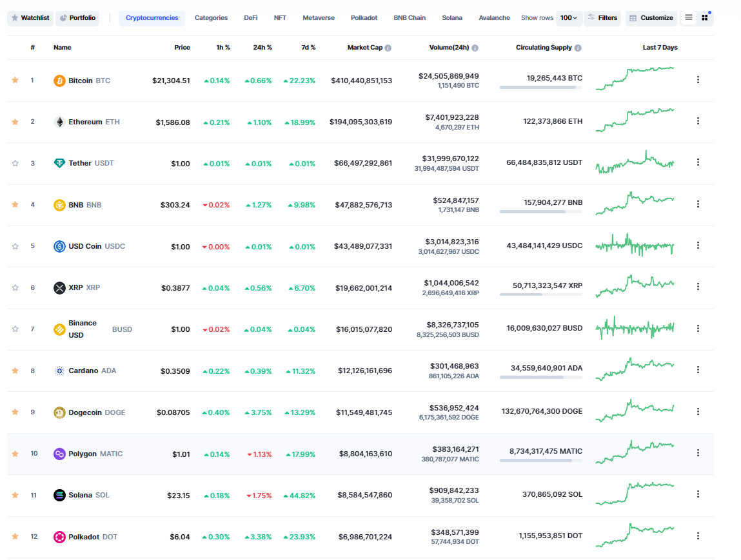Switch to the DeFi tab
Viewport: 741px width, 560px height.
click(251, 18)
